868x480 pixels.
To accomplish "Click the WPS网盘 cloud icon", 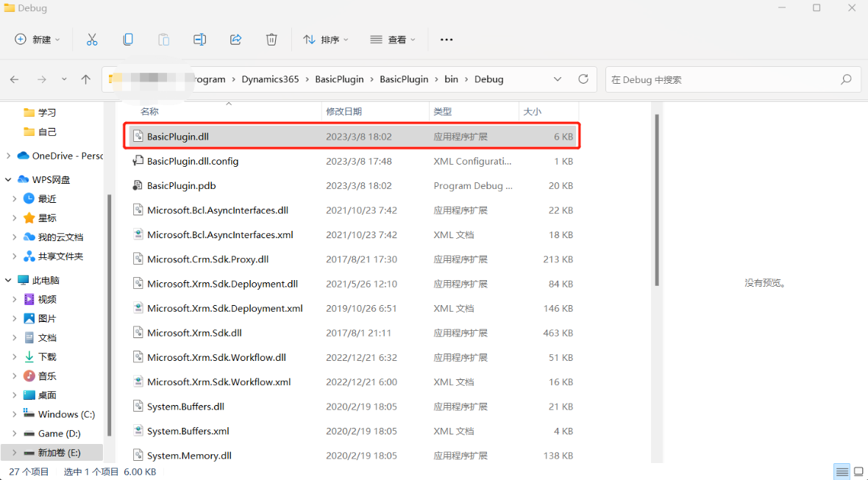I will [24, 179].
